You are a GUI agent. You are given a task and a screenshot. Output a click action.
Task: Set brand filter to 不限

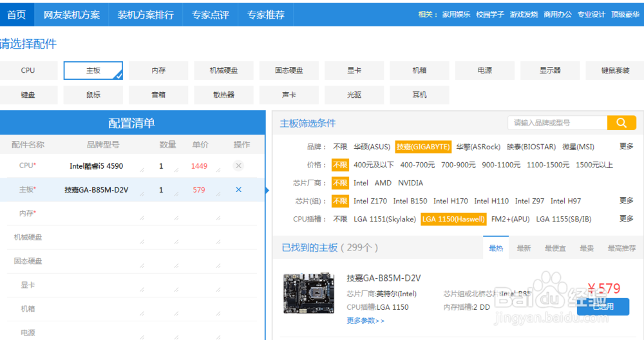point(340,147)
